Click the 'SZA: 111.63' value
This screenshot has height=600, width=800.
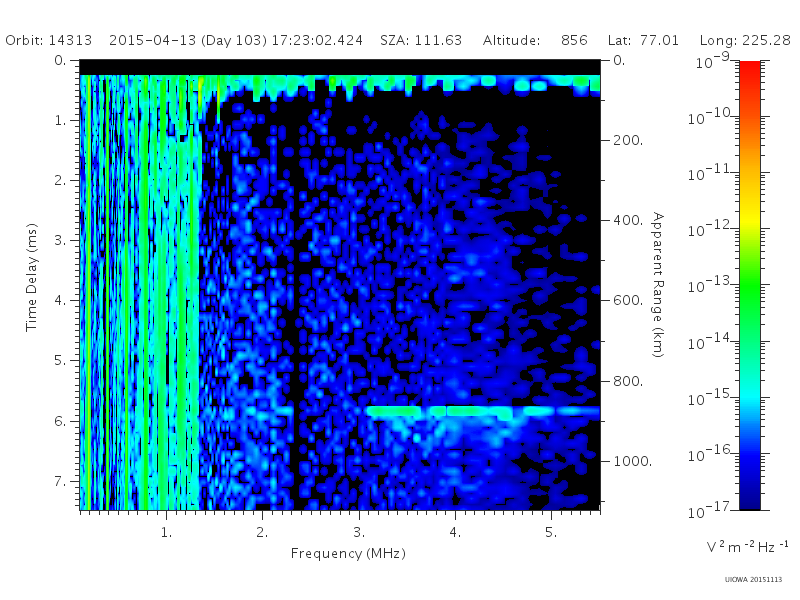421,40
